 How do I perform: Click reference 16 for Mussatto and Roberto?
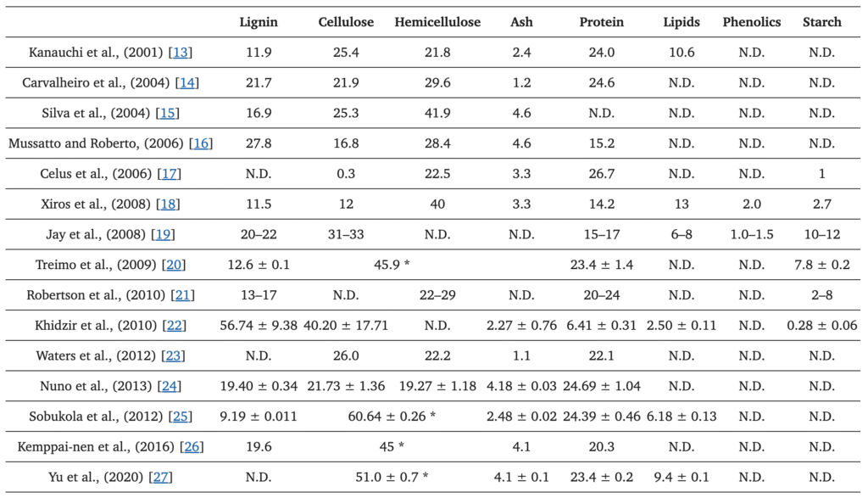coord(201,143)
